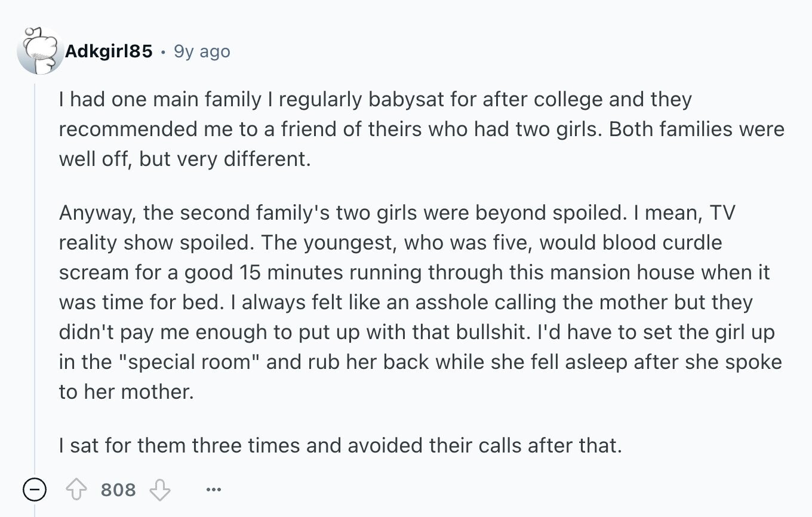Upvote the comment by Adkgirl85
812x517 pixels.
[76, 490]
